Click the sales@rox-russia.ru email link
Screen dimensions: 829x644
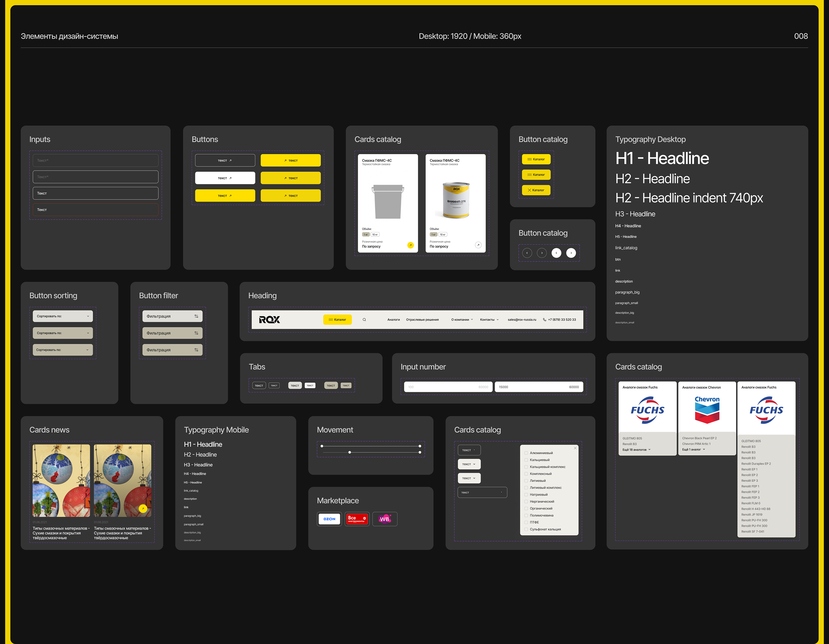[x=522, y=320]
